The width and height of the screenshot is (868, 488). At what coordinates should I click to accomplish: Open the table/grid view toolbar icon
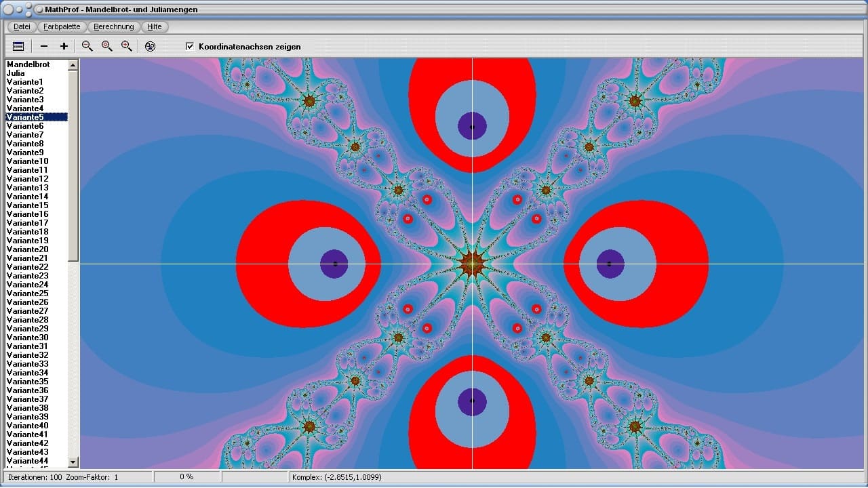coord(18,46)
